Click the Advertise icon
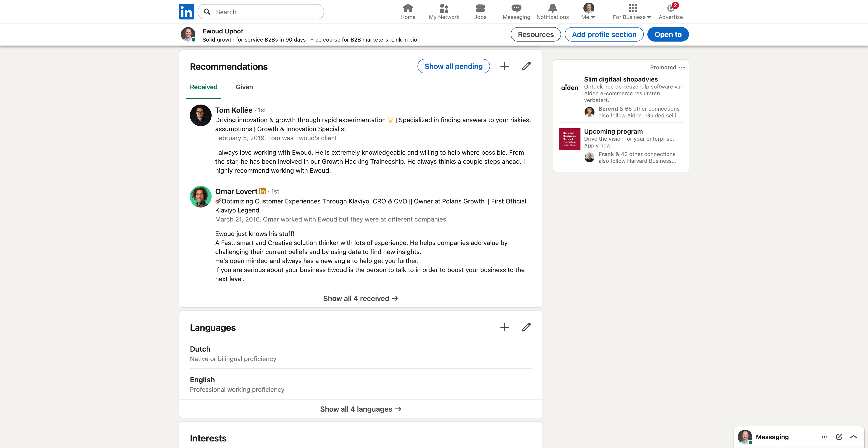868x448 pixels. click(x=670, y=8)
